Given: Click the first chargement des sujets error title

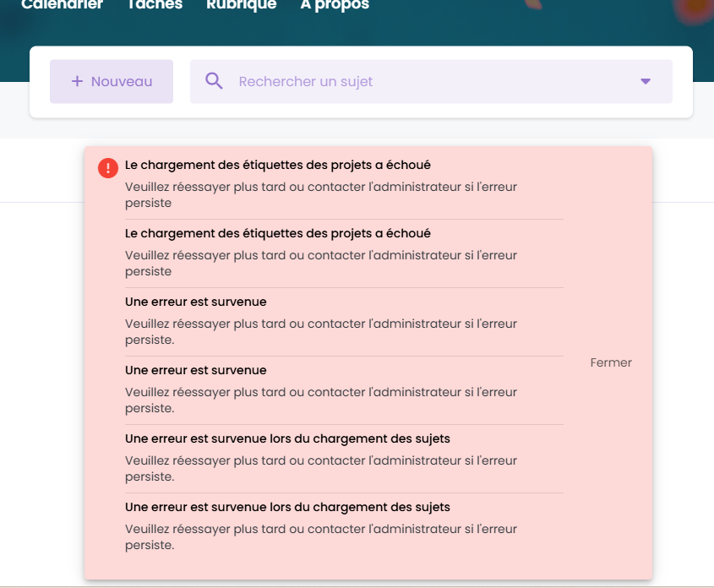Looking at the screenshot, I should [287, 438].
